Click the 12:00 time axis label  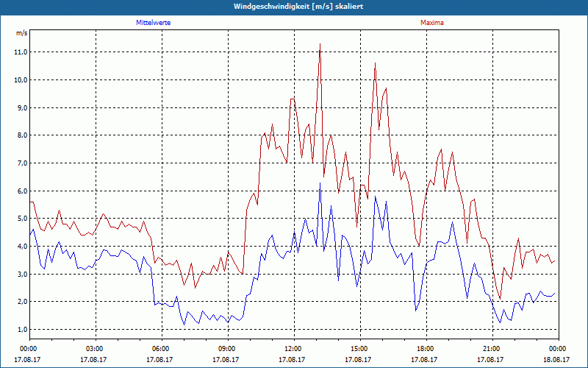(x=295, y=349)
